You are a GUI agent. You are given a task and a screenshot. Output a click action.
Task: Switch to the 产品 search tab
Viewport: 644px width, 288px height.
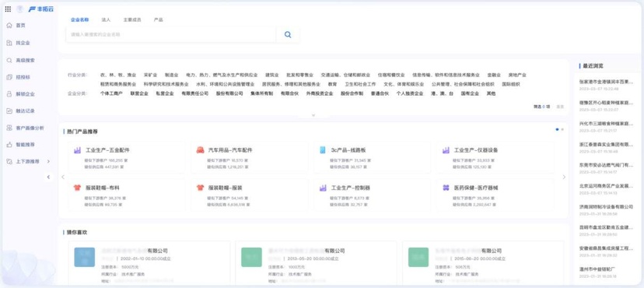[x=159, y=19]
